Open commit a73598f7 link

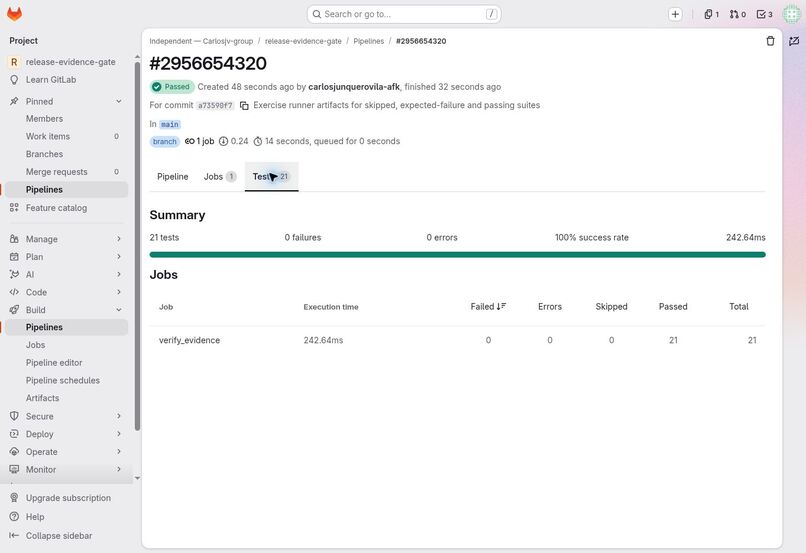click(215, 105)
